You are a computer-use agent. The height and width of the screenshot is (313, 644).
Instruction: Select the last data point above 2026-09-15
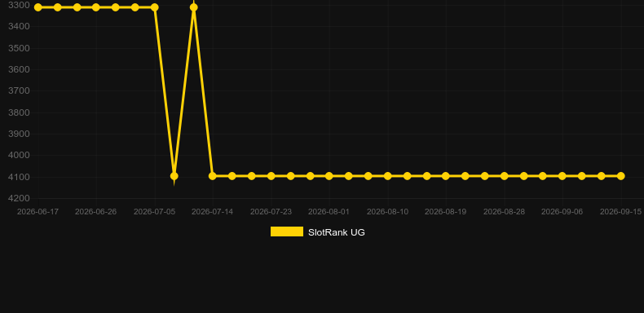point(621,176)
